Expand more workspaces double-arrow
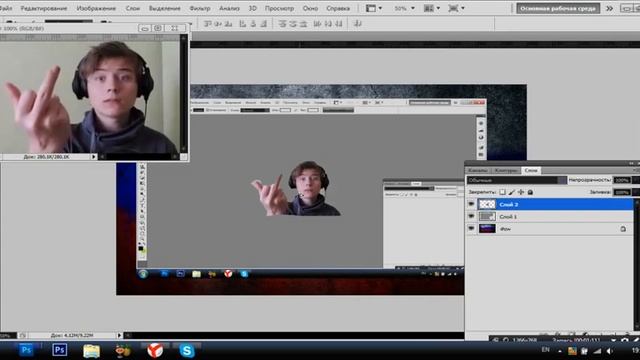Viewport: 640px width, 360px height. (609, 8)
